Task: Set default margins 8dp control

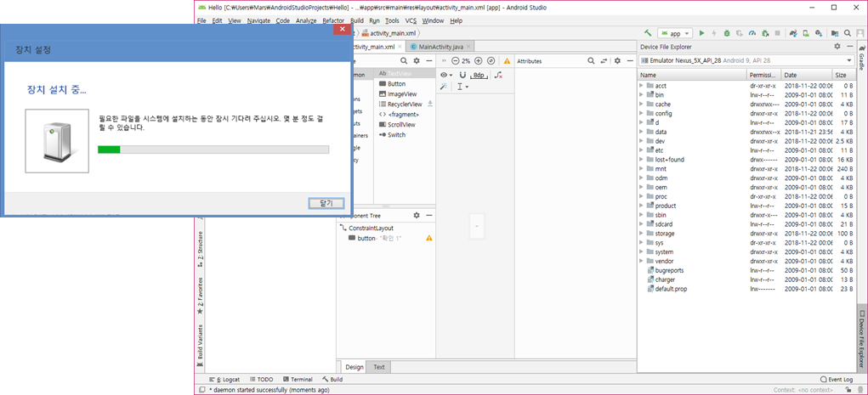Action: click(479, 75)
